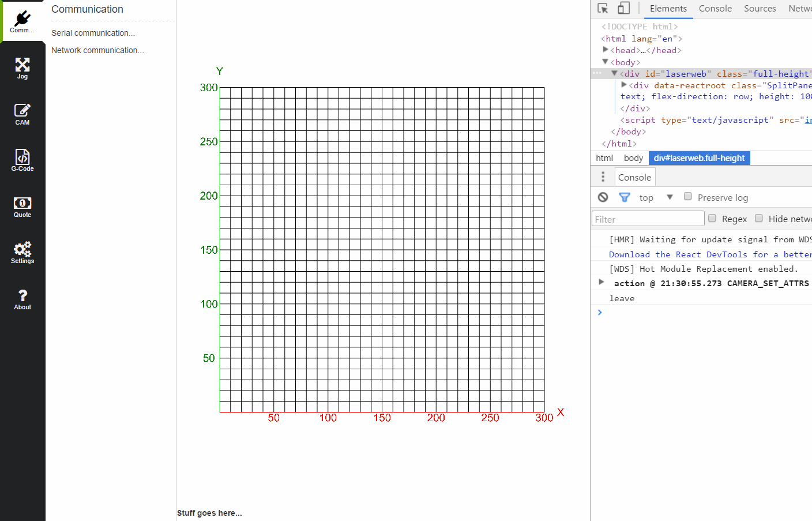
Task: Open the About question mark icon
Action: point(22,299)
